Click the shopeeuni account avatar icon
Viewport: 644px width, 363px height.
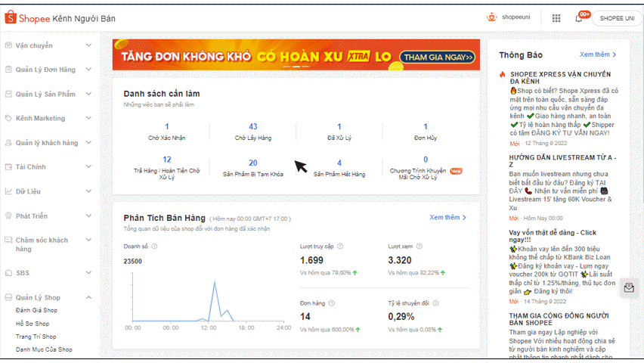(x=491, y=17)
